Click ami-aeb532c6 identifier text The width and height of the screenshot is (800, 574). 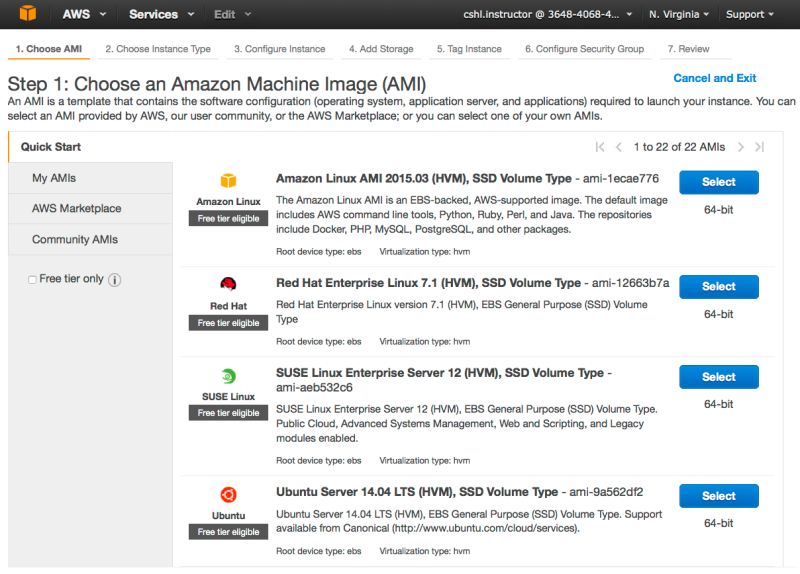314,388
